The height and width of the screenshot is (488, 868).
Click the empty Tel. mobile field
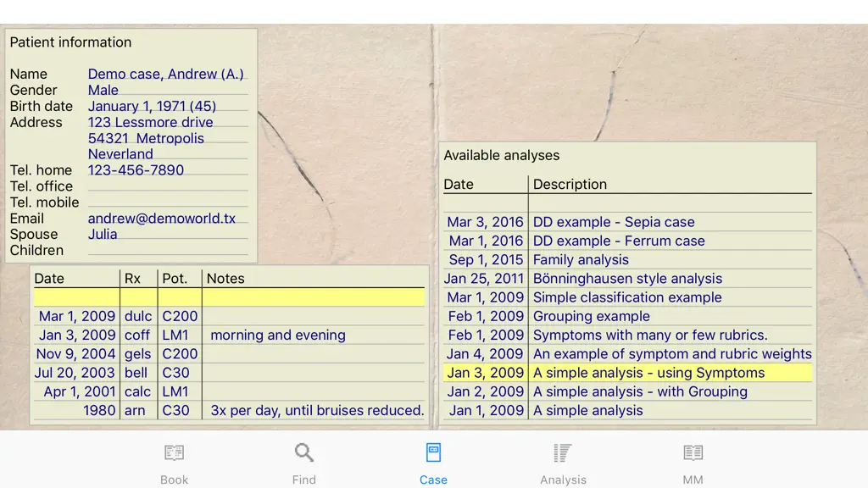click(168, 202)
